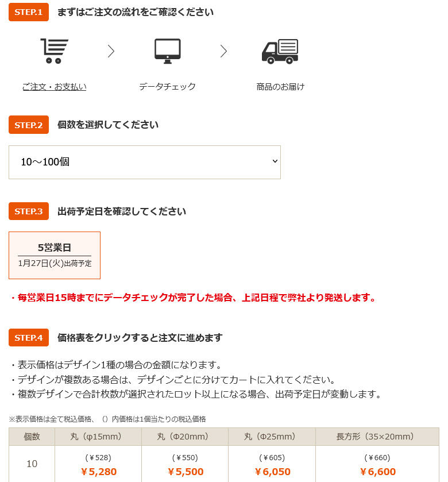Image resolution: width=448 pixels, height=482 pixels.
Task: Click the STEP.2 badge
Action: point(28,125)
